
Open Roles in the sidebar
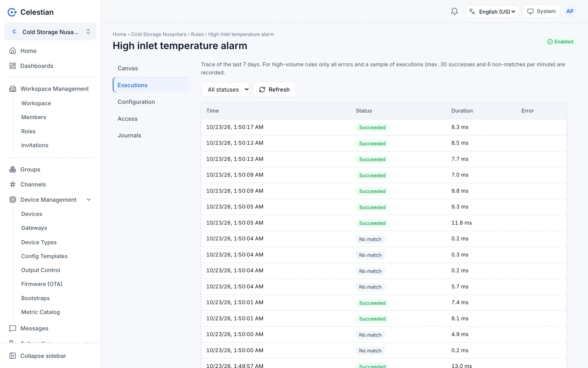tap(28, 131)
